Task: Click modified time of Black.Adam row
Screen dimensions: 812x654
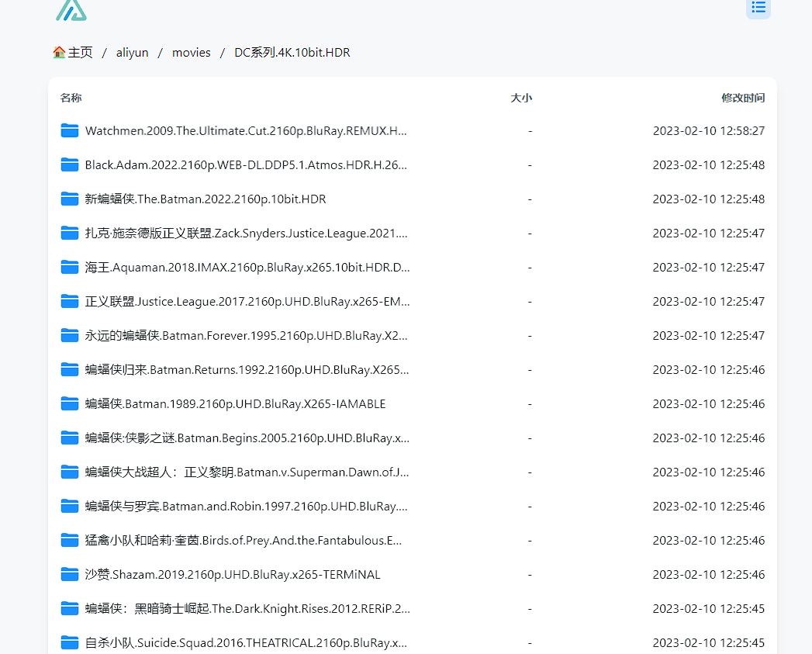Action: [708, 164]
